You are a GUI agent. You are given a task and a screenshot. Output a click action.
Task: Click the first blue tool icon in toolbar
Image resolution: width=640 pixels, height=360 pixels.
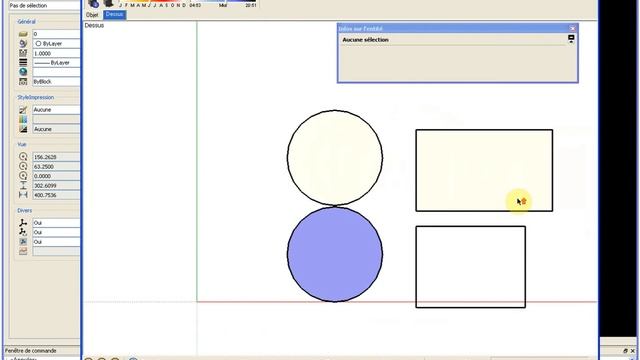point(93,3)
